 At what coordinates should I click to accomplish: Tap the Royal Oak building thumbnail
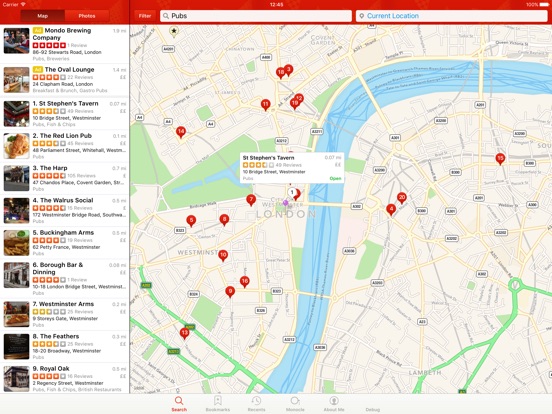(x=17, y=379)
